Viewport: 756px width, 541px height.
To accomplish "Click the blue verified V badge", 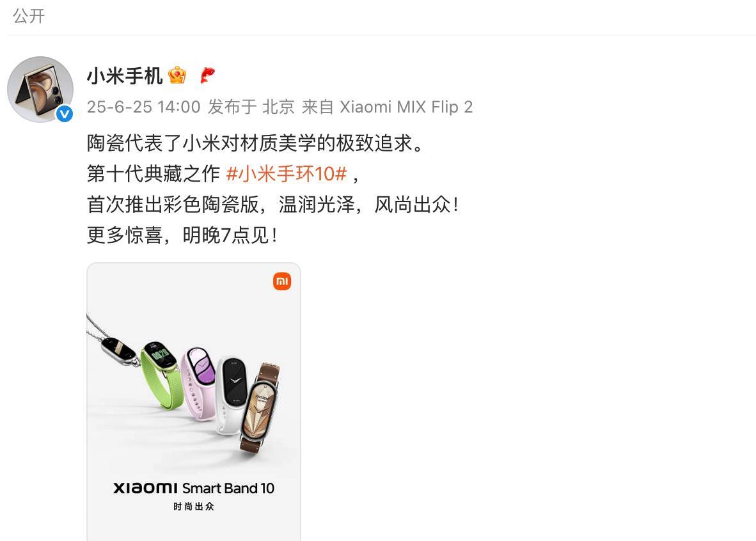I will 65,114.
